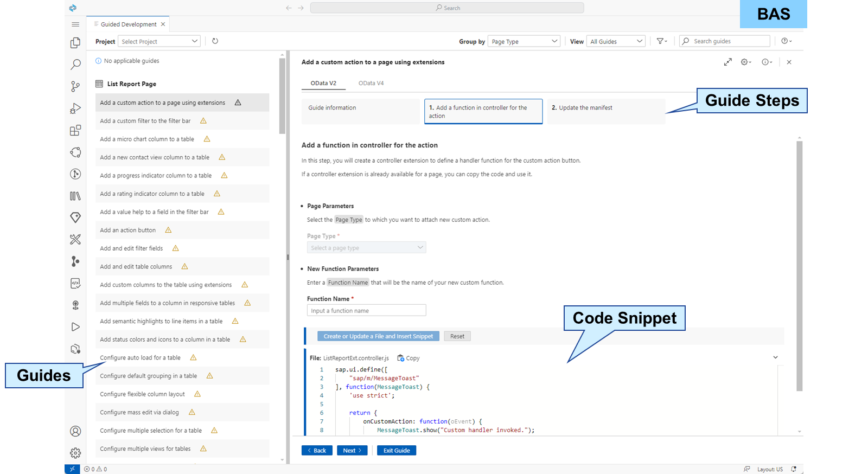Open the guide settings gear menu

point(746,62)
